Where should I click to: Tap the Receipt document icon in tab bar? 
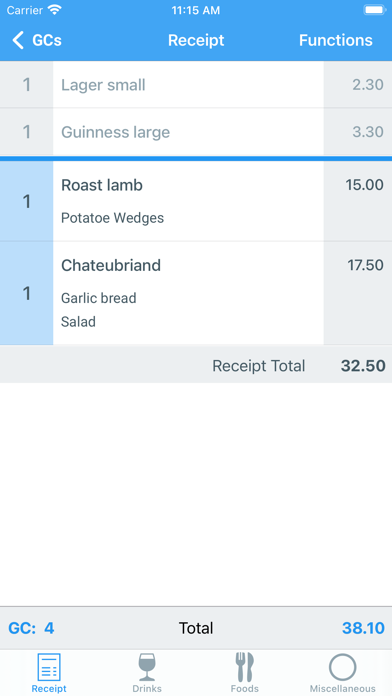click(x=49, y=667)
